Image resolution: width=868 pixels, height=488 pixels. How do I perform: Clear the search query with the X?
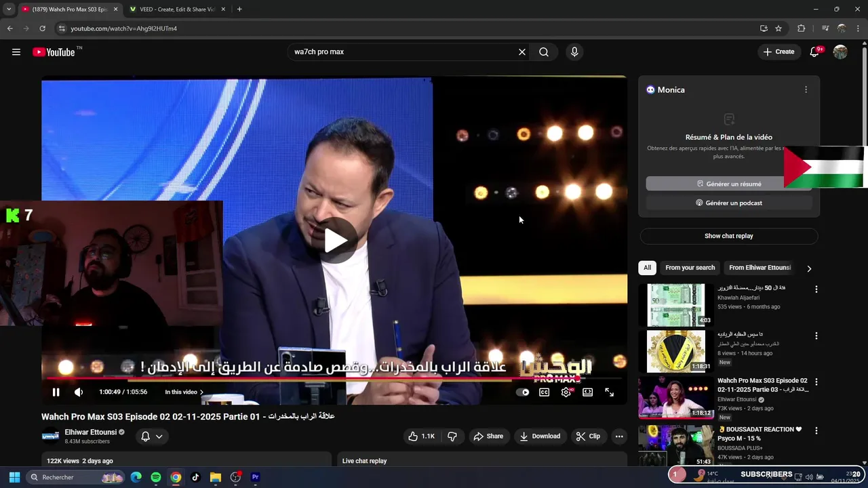[522, 52]
